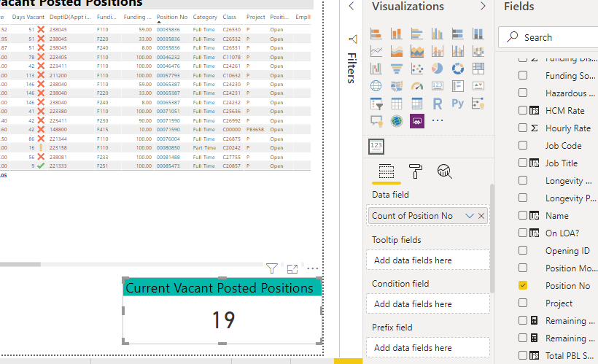The image size is (598, 364).
Task: Open Count of Position No dropdown arrow
Action: tap(470, 216)
